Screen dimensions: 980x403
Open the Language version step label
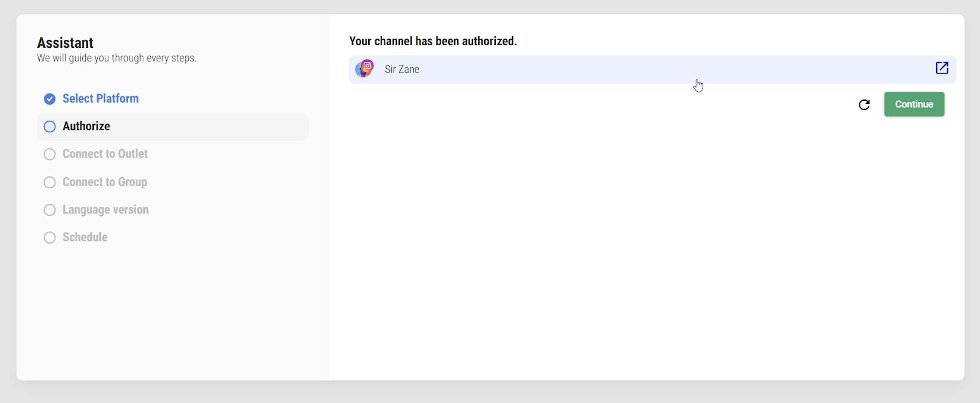point(106,210)
